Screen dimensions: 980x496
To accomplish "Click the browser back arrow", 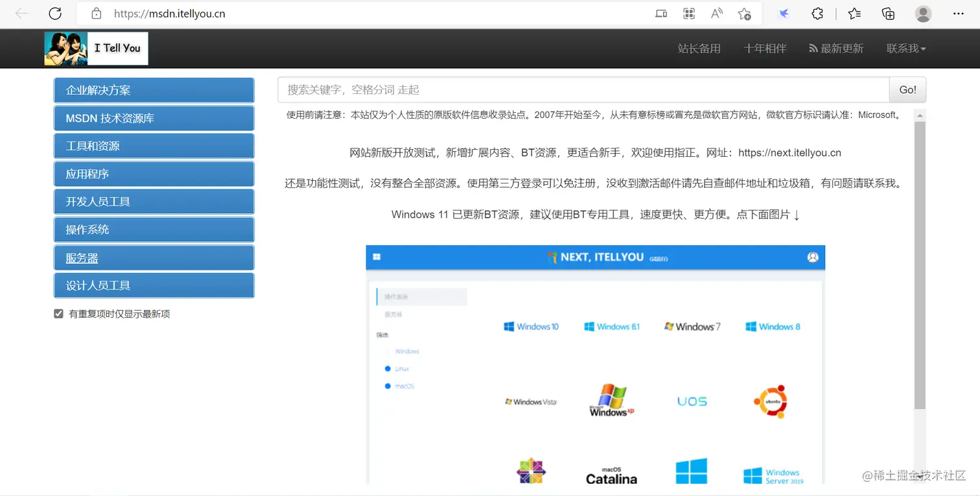I will 21,13.
